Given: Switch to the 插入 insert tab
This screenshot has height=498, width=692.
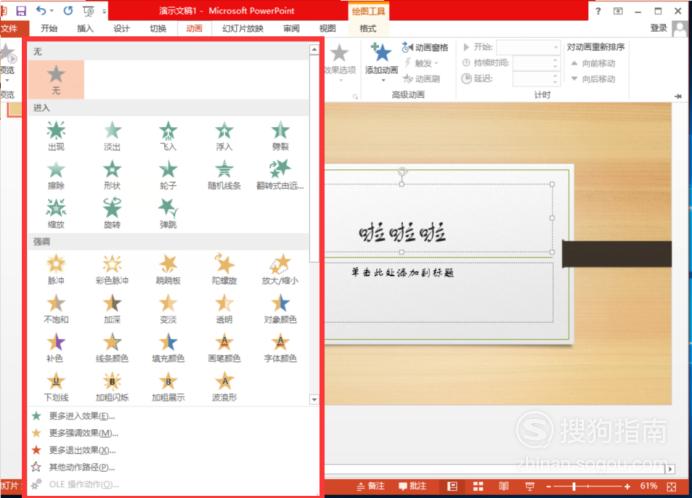Looking at the screenshot, I should 85,29.
